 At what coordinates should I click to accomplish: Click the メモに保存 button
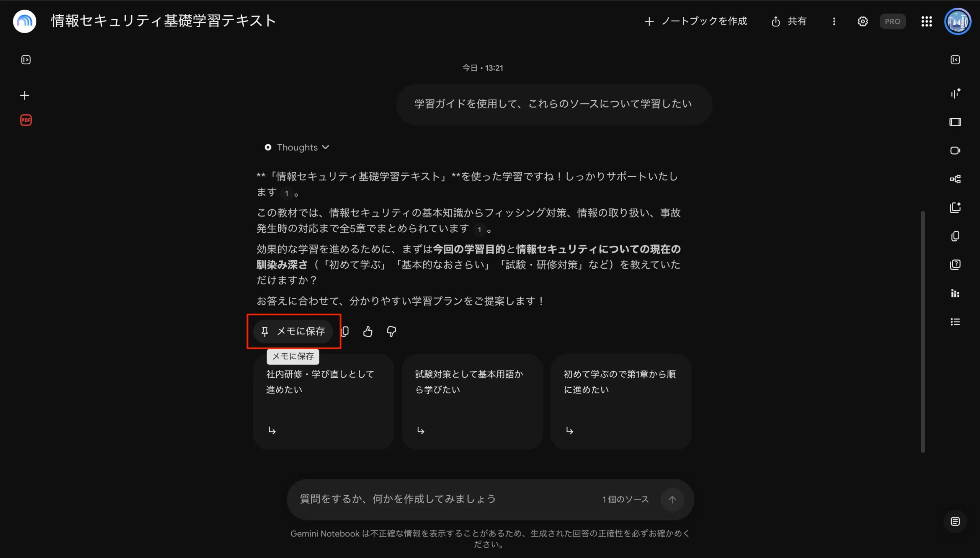tap(293, 331)
